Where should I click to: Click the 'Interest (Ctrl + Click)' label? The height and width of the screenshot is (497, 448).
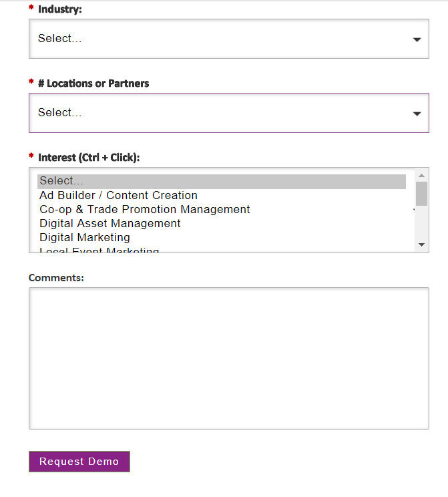(89, 158)
